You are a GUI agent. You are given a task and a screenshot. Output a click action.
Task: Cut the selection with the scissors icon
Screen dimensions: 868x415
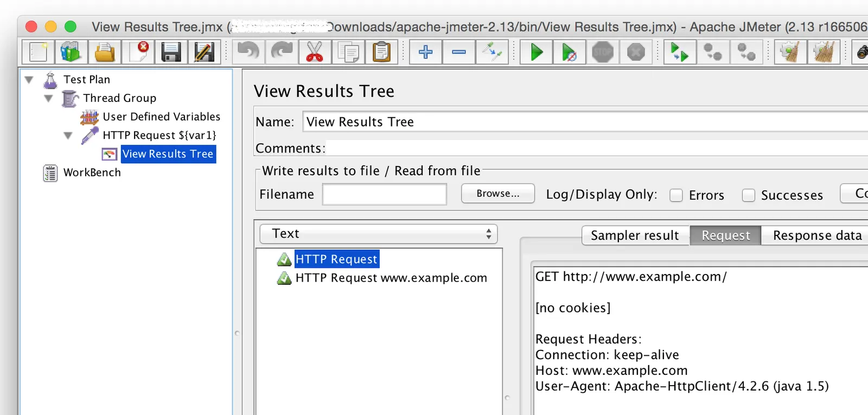point(315,53)
